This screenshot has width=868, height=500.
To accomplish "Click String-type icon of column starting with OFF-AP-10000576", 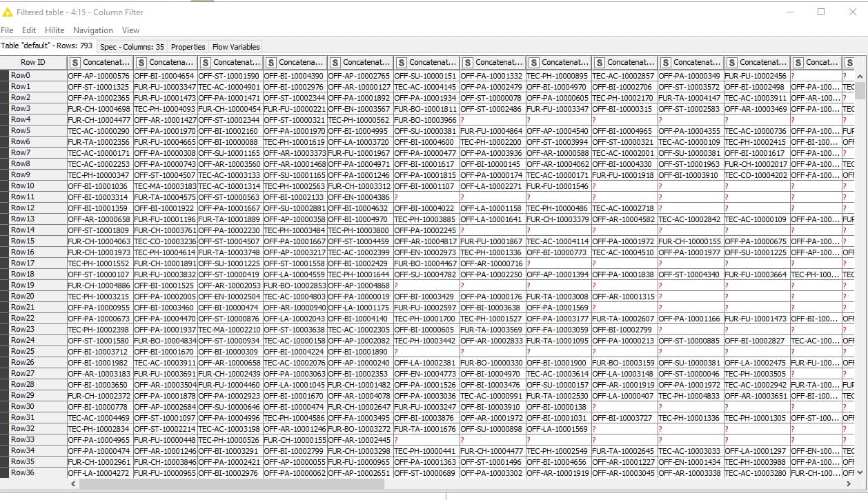I will click(x=75, y=62).
